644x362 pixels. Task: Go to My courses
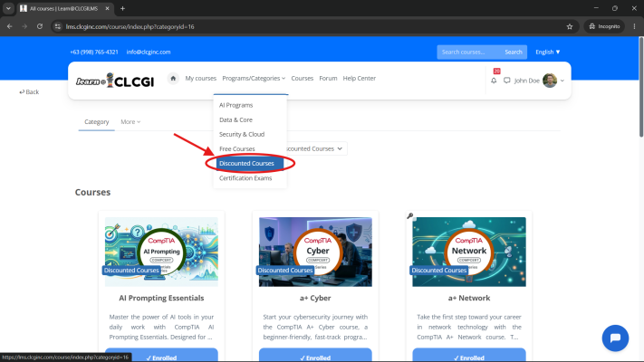point(200,79)
